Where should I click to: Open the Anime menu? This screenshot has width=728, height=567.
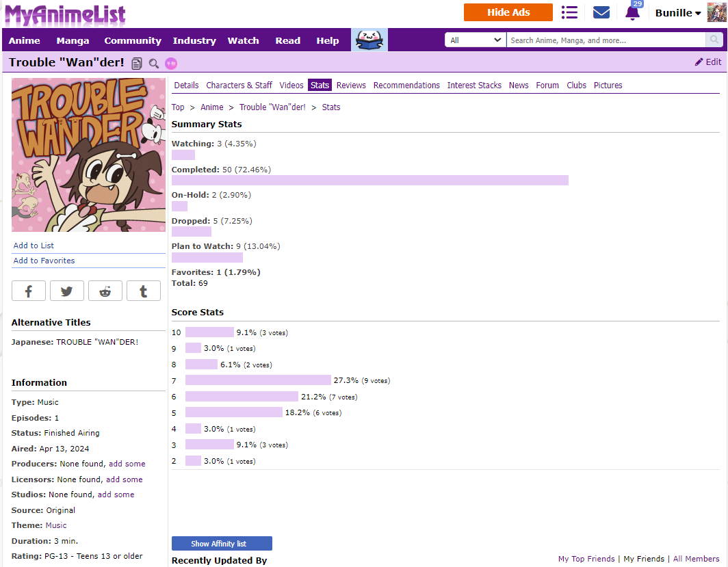[x=24, y=41]
